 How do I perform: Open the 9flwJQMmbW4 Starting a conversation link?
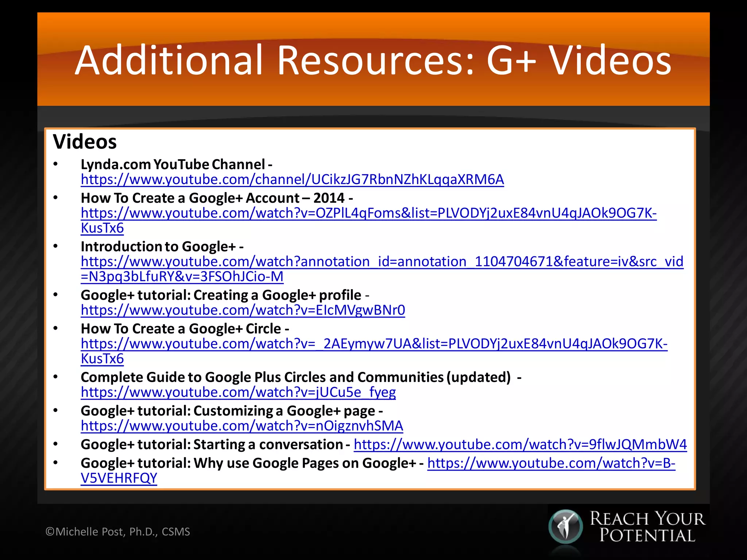(520, 444)
